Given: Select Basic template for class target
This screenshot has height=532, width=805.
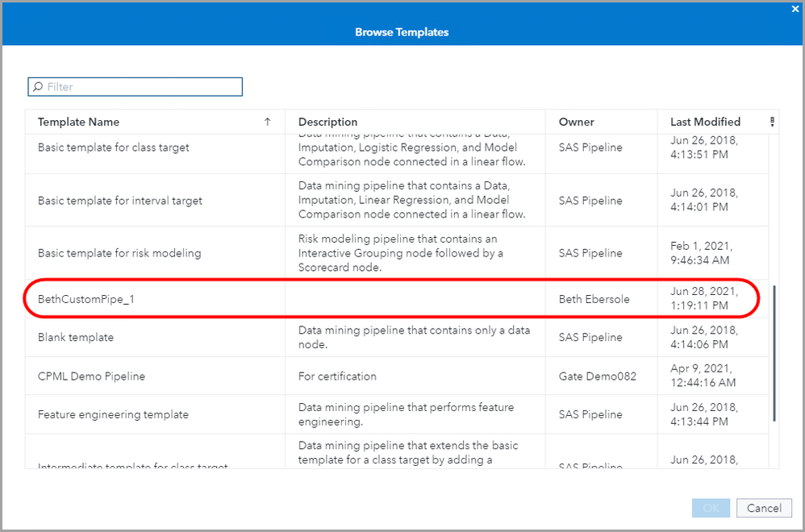Looking at the screenshot, I should (x=114, y=148).
